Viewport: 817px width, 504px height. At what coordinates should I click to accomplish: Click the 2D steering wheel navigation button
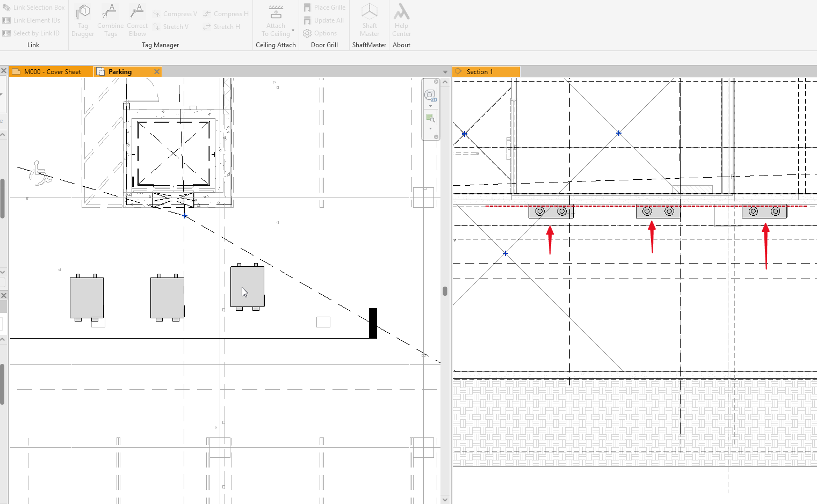[x=430, y=96]
